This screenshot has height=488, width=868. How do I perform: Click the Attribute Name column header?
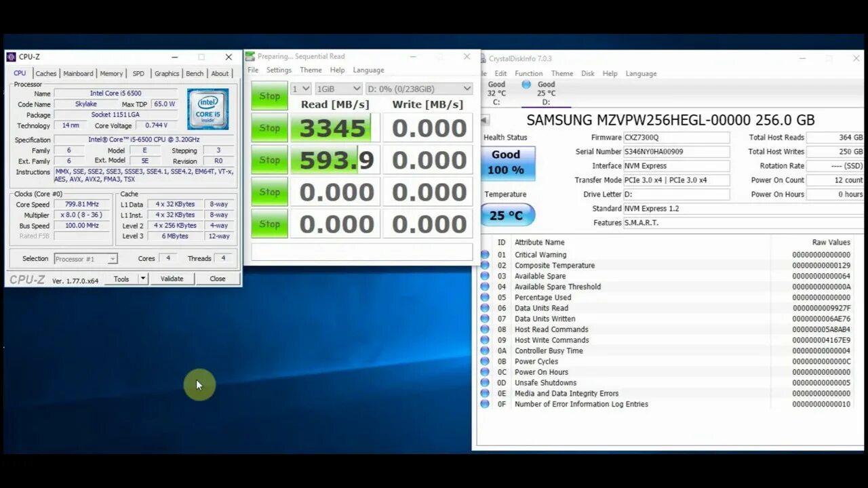[x=540, y=242]
